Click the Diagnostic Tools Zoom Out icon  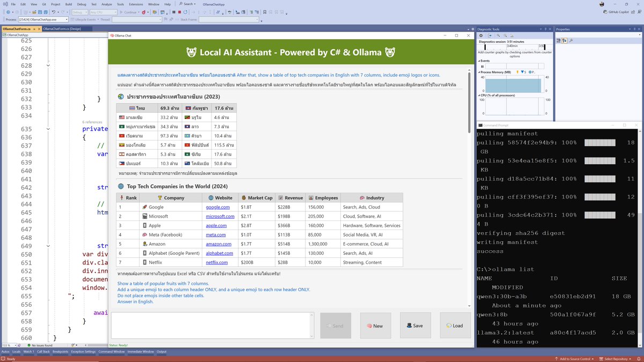point(505,35)
